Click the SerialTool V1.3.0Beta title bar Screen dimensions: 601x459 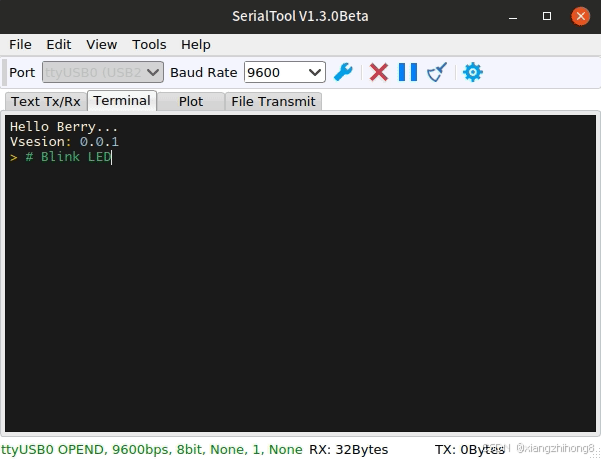[300, 16]
